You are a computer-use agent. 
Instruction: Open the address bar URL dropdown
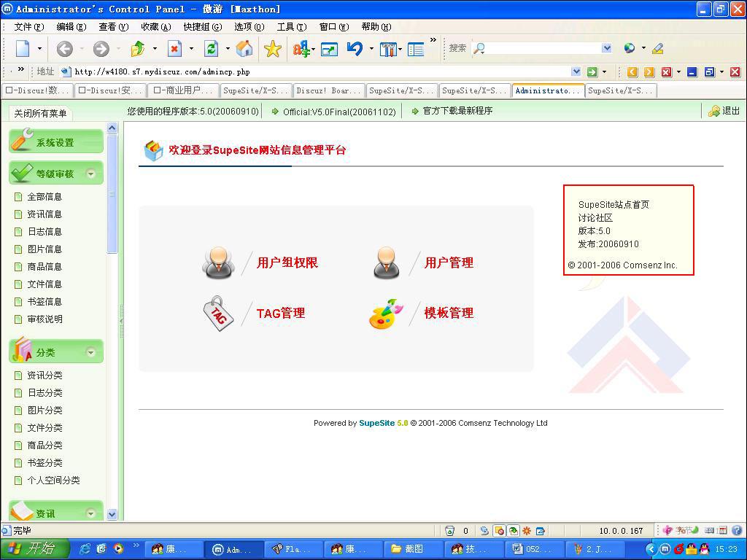point(576,72)
